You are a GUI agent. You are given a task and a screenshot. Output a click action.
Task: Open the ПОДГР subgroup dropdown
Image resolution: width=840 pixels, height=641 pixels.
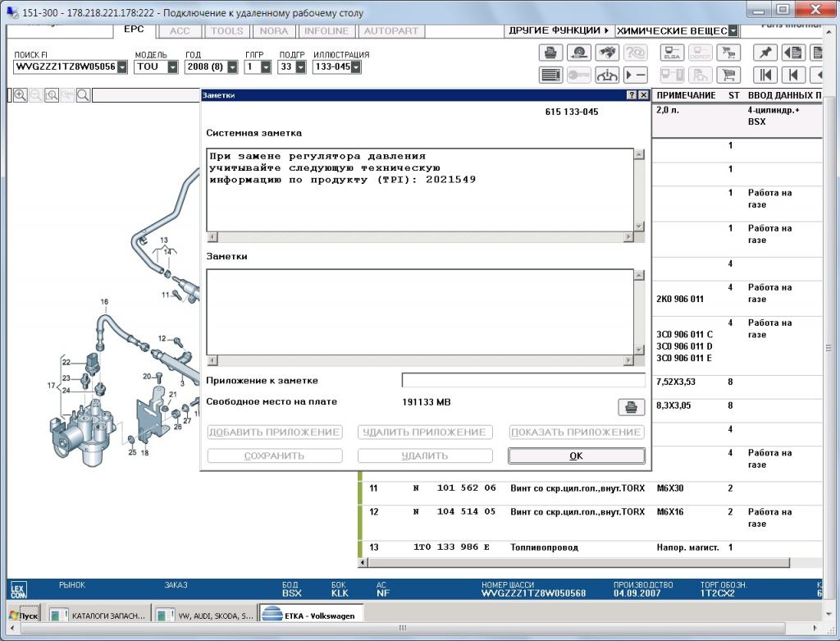click(x=300, y=67)
